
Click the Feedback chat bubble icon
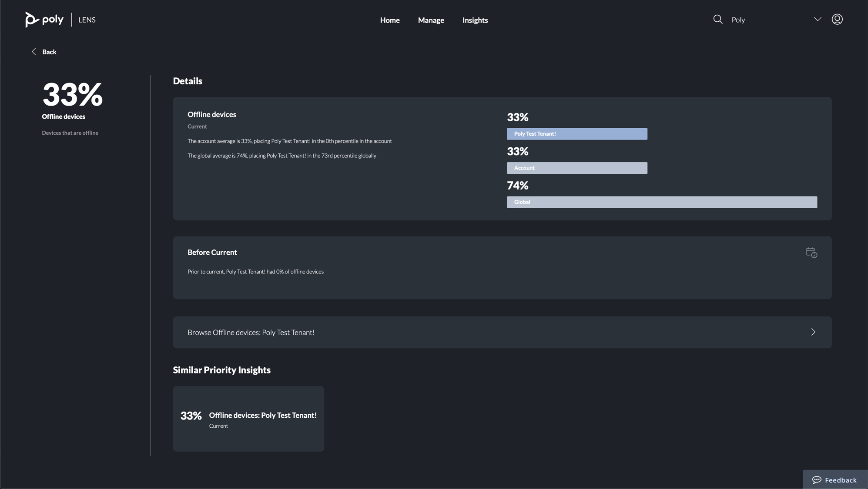(817, 480)
